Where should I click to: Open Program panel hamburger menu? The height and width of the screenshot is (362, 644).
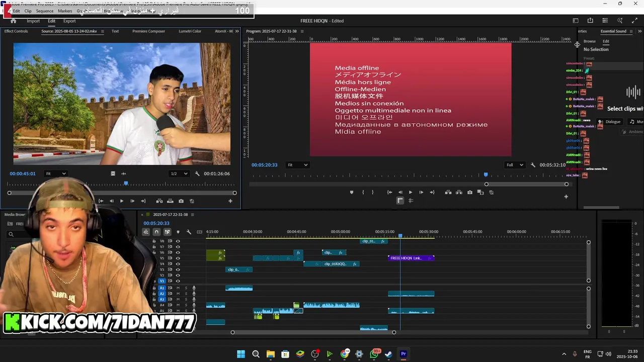point(302,31)
